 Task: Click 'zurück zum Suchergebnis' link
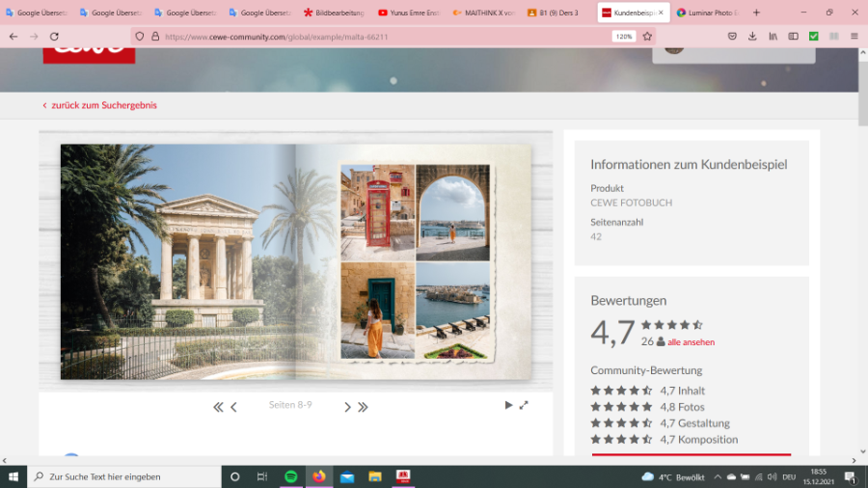tap(103, 105)
